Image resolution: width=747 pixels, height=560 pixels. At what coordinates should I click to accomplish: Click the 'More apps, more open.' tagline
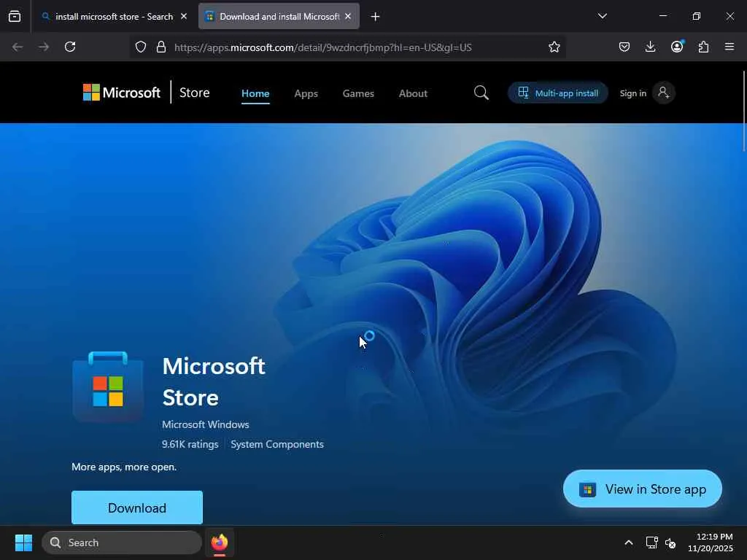point(124,467)
